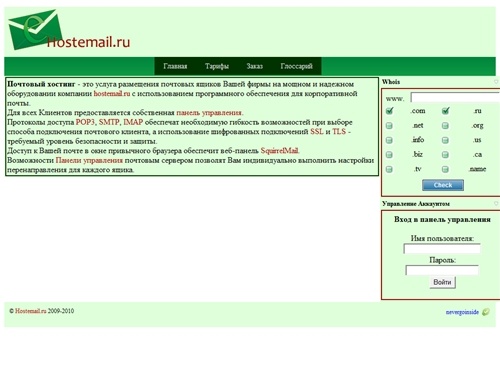This screenshot has height=375, width=500.
Task: Enable the .org domain checkbox
Action: 445,126
